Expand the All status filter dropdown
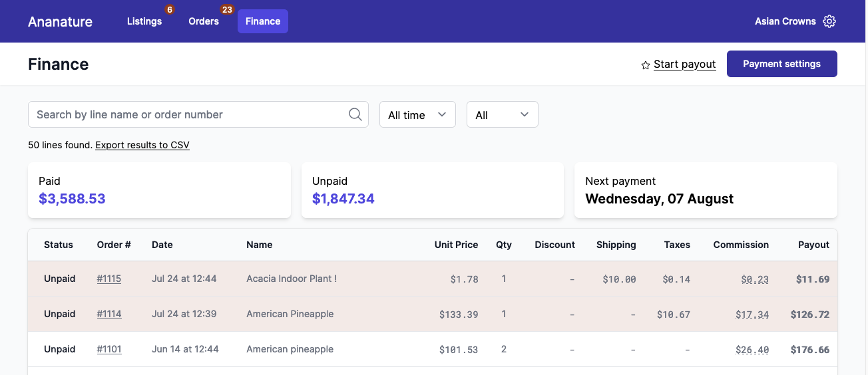868x375 pixels. [x=502, y=115]
